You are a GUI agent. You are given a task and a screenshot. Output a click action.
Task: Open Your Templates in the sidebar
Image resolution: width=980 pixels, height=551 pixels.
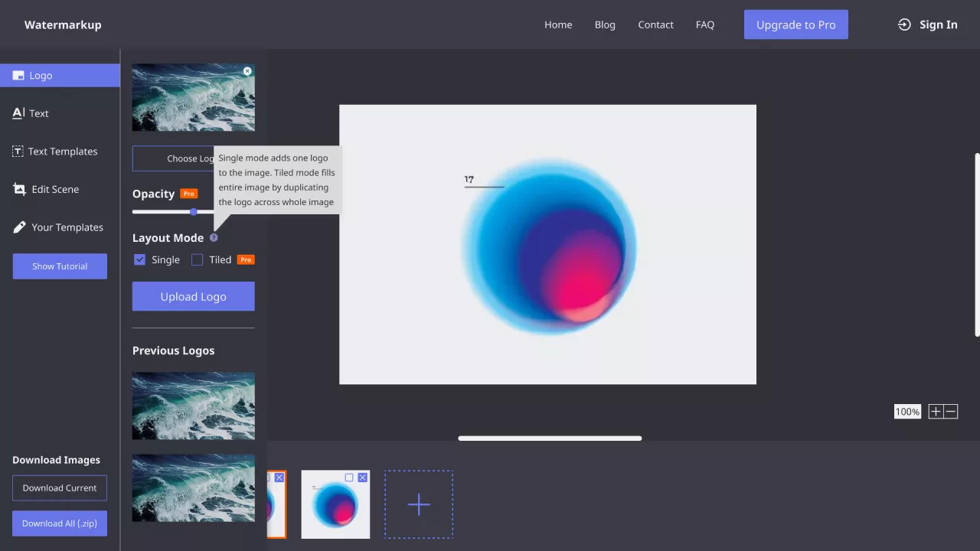click(67, 227)
